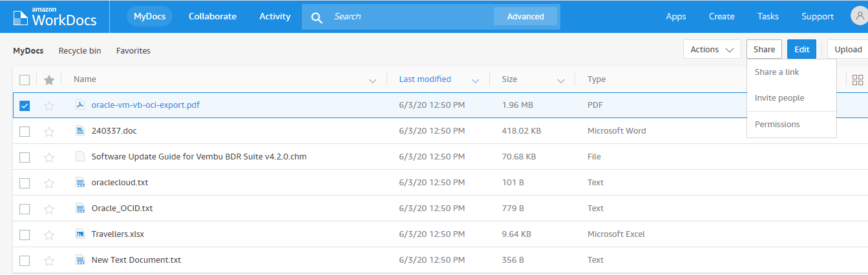The image size is (868, 275).
Task: Click the blank file icon of Vembu guide
Action: coord(80,157)
